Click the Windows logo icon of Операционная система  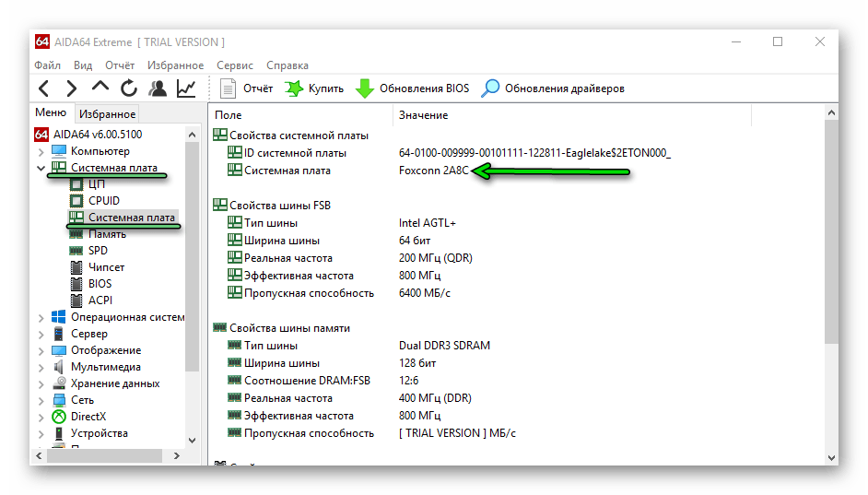point(59,317)
